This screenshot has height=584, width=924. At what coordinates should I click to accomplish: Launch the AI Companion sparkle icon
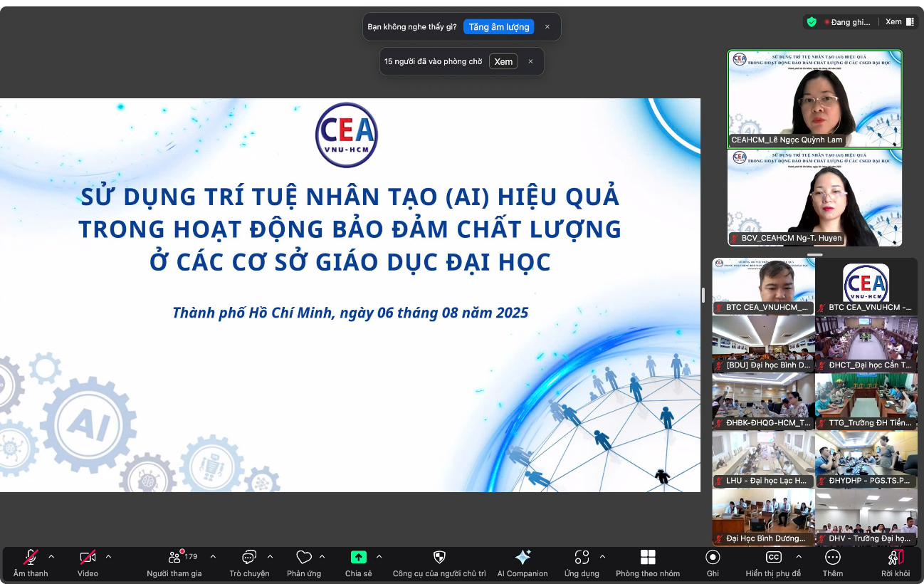523,558
